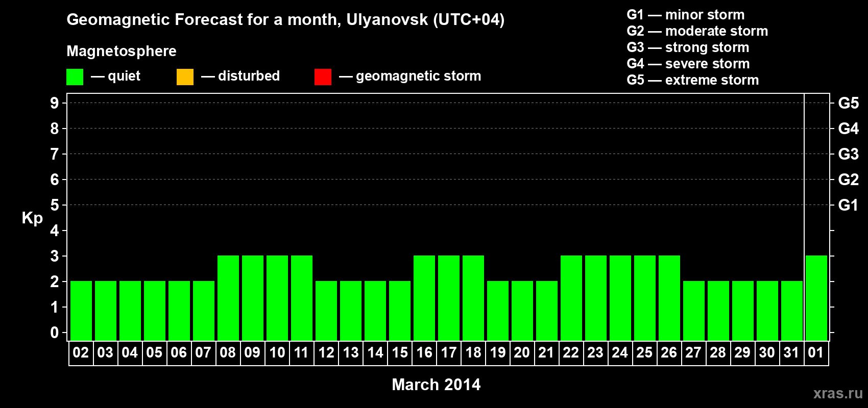
Task: Click the green bar for day 11
Action: [x=302, y=298]
